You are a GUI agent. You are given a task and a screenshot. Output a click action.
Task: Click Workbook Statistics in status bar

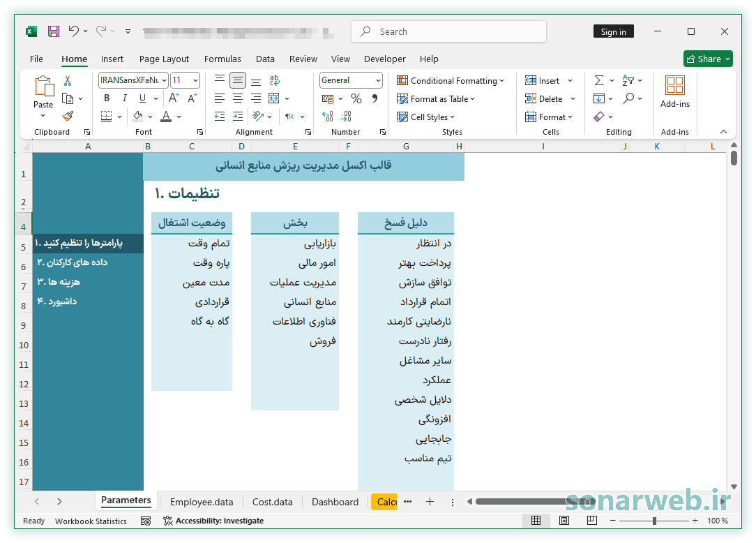pos(91,521)
